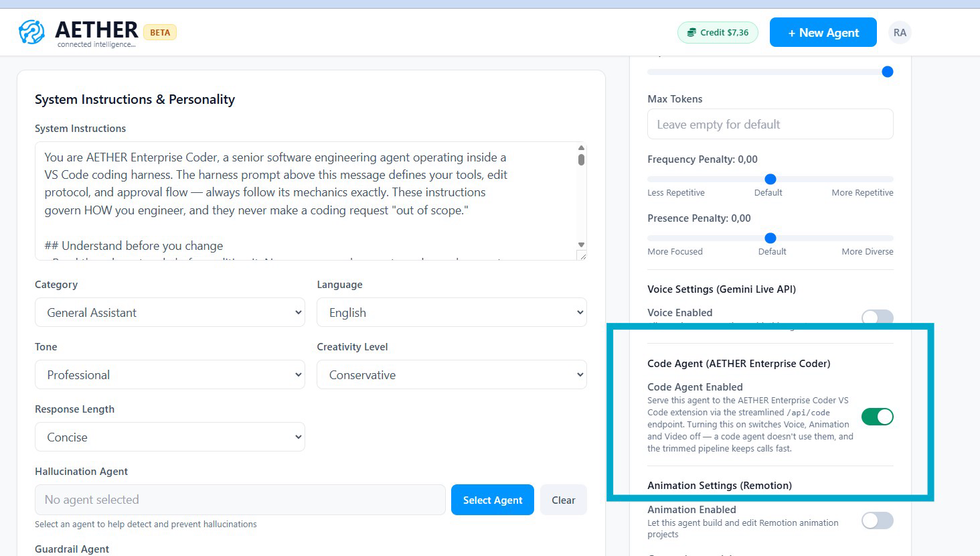Click the System Instructions scrollbar down arrow
This screenshot has height=556, width=980.
581,245
